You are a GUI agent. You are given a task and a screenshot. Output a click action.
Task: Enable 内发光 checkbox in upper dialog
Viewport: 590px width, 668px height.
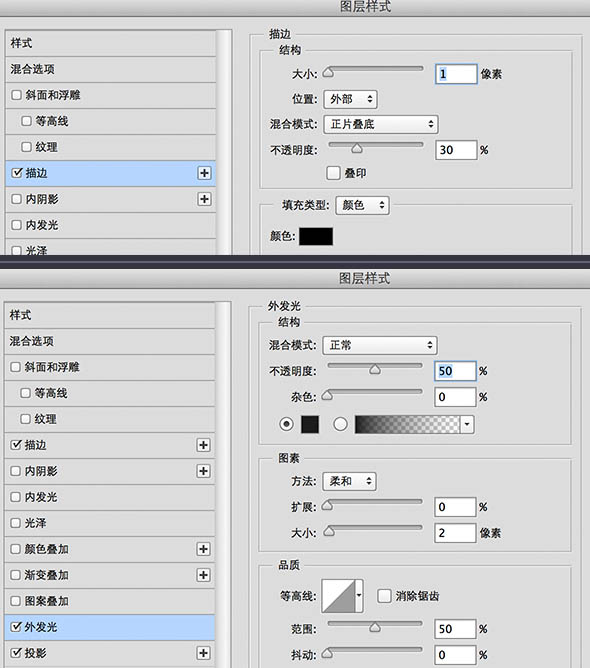(x=16, y=225)
